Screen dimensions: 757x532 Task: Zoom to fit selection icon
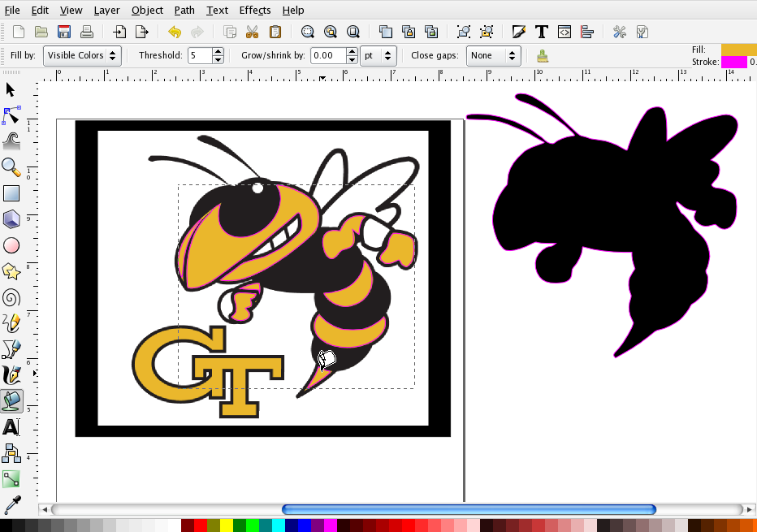click(308, 32)
